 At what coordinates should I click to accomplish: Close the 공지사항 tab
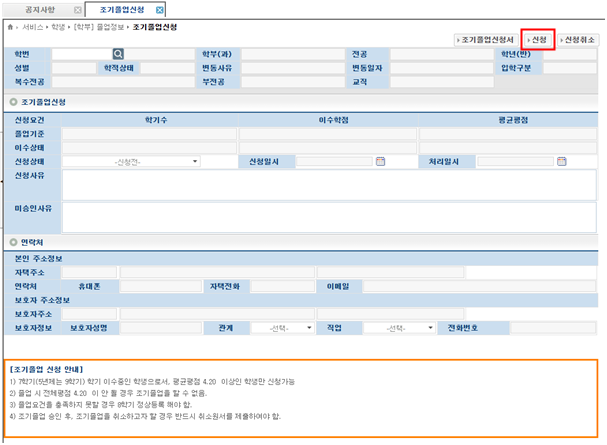78,9
